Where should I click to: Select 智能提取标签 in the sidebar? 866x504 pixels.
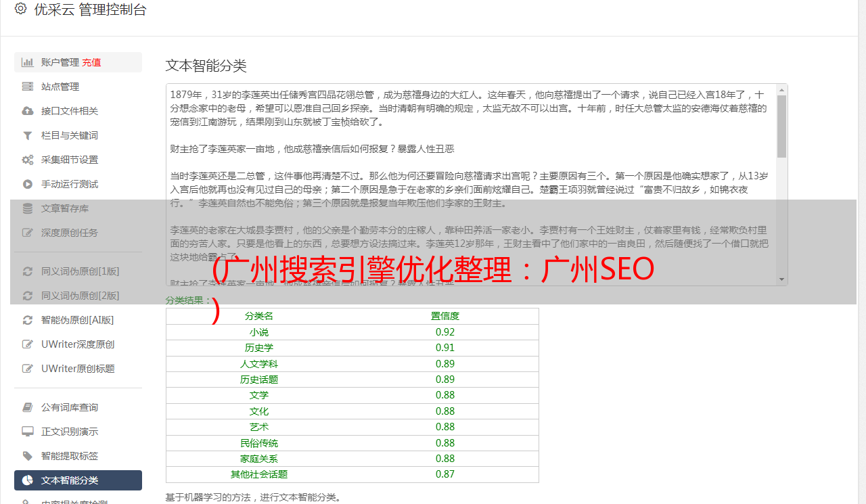pyautogui.click(x=78, y=456)
